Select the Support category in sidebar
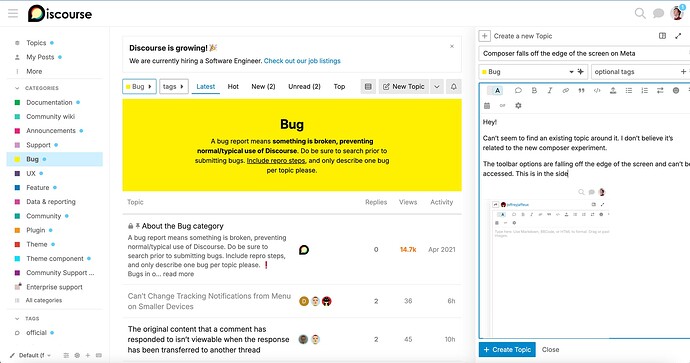 38,145
